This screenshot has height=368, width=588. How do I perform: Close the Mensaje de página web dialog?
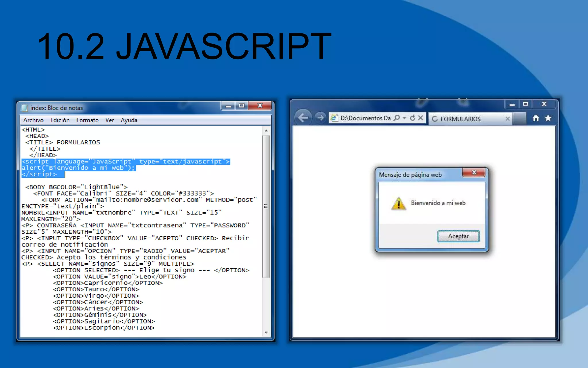(474, 172)
